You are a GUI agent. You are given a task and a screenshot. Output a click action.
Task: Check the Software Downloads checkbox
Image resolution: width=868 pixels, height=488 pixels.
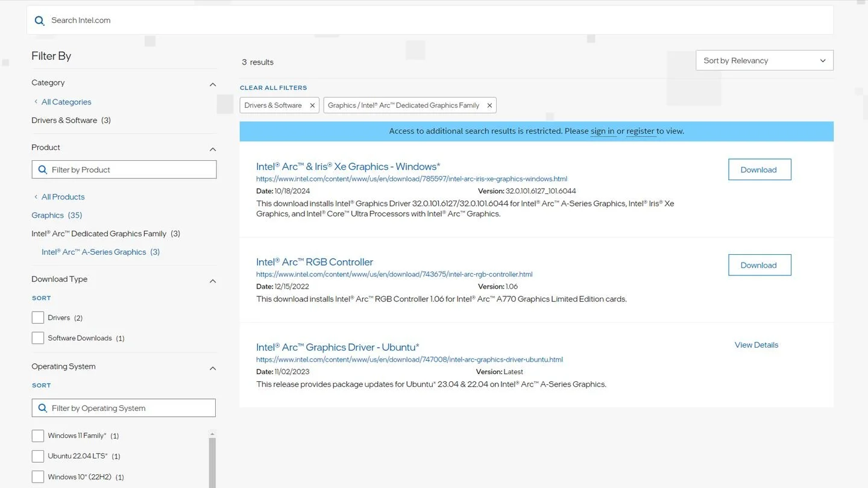pyautogui.click(x=38, y=338)
